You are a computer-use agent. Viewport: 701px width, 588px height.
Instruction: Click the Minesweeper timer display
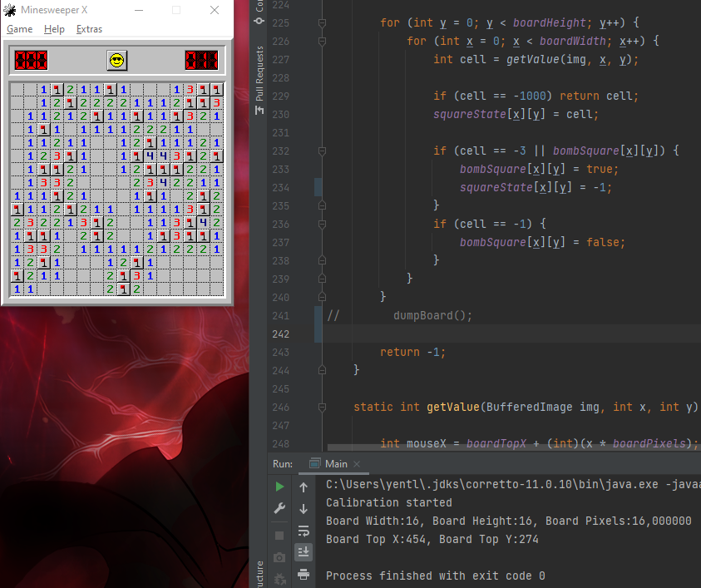(201, 61)
